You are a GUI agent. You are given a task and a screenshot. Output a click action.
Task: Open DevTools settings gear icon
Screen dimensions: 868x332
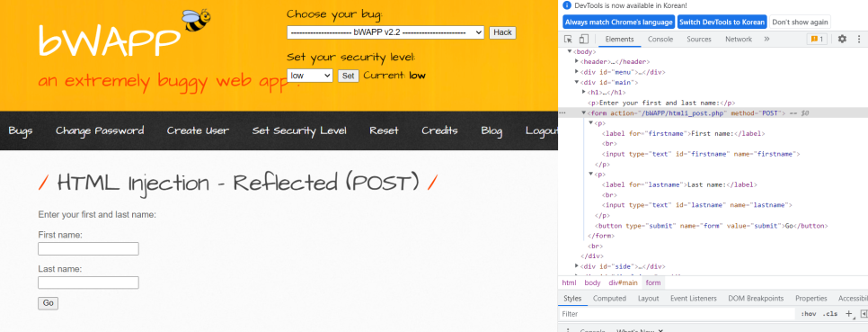click(x=842, y=40)
